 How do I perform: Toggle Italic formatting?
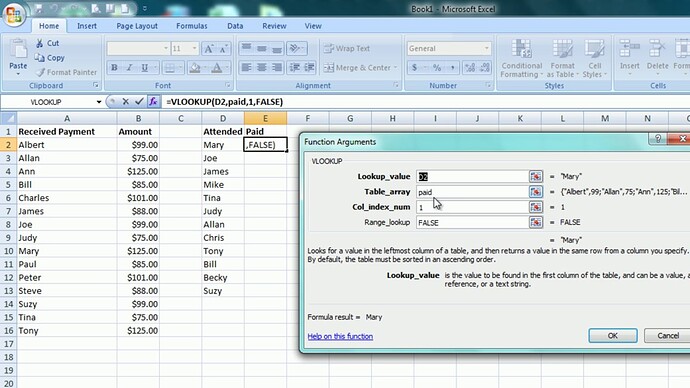tap(129, 68)
